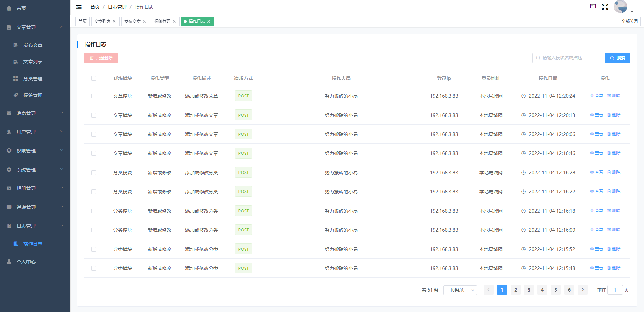This screenshot has width=644, height=312.
Task: Open 个人中心 from the sidebar
Action: pos(26,262)
